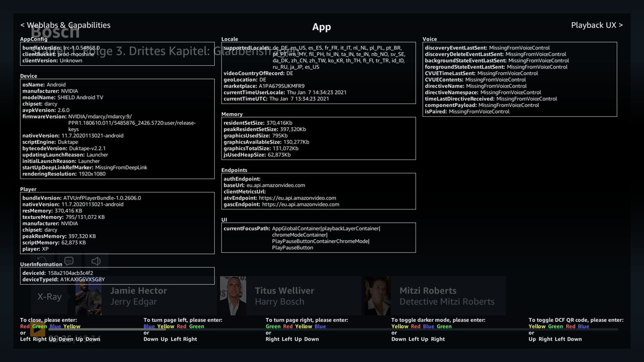Click the UserInformation section heading

point(41,264)
